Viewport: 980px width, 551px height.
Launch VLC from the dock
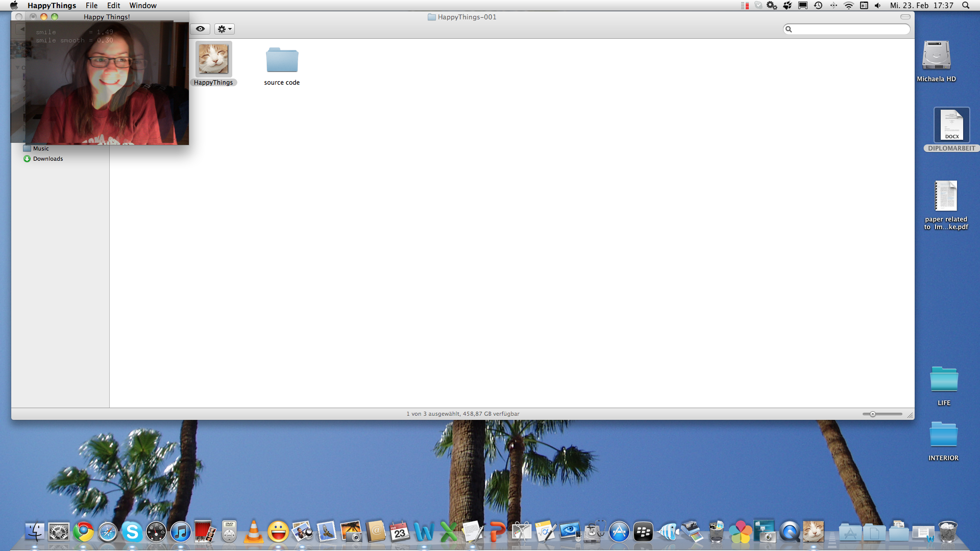click(x=253, y=532)
